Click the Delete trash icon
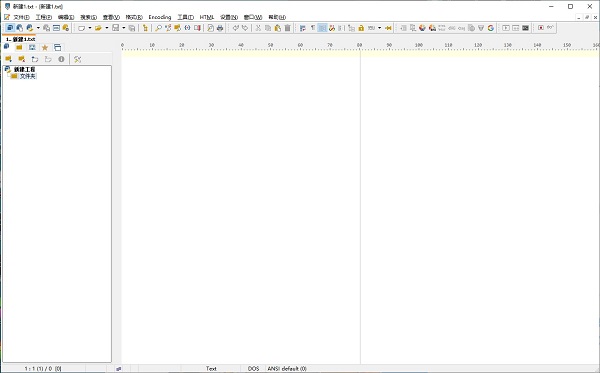The width and height of the screenshot is (600, 373). (287, 28)
